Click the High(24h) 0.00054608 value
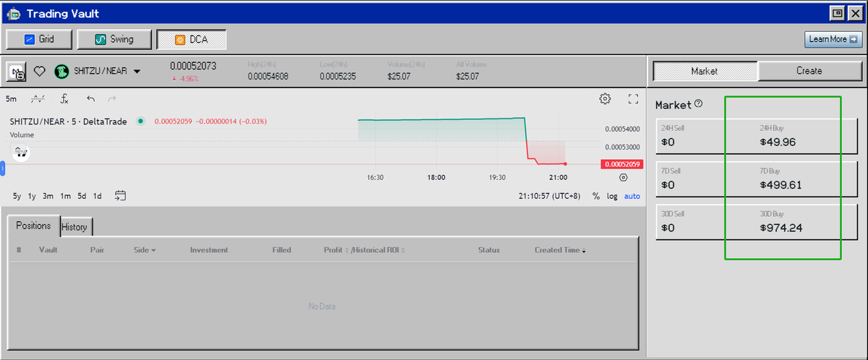 point(268,76)
